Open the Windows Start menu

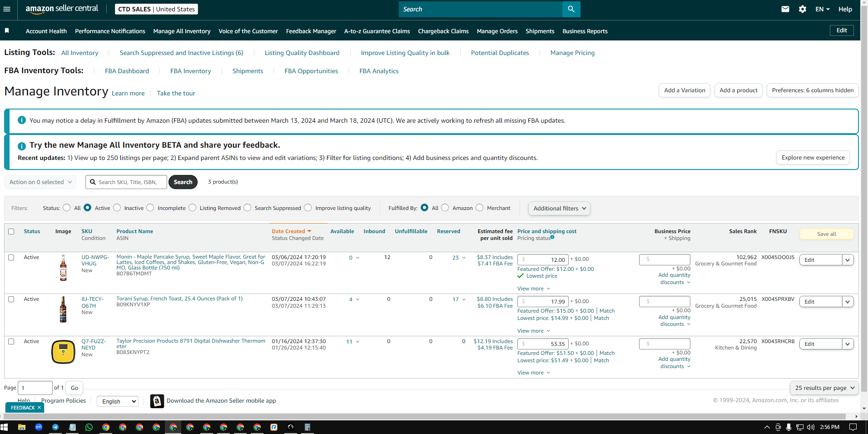pos(5,427)
